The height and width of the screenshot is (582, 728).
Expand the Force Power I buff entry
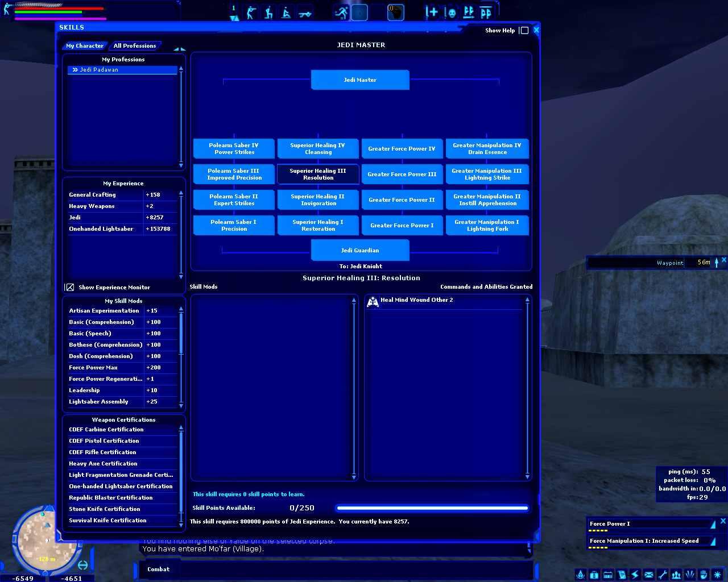coord(713,524)
